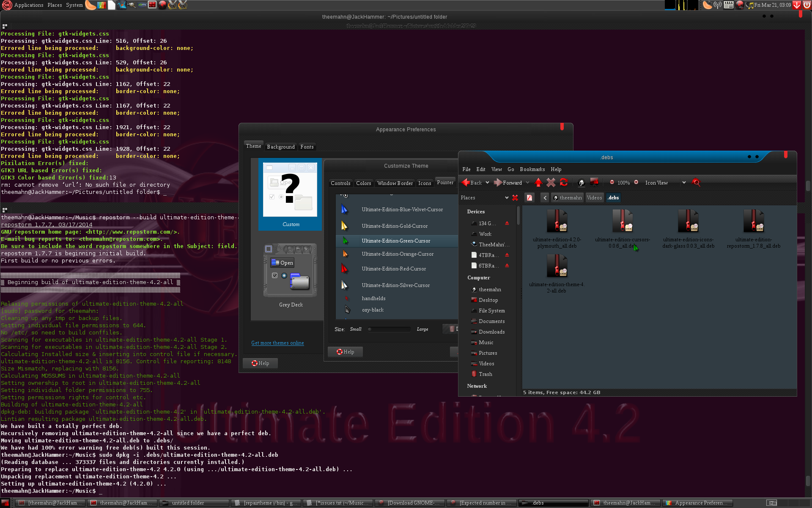Adjust the pointer Size slider
This screenshot has width=812, height=508.
[x=389, y=329]
